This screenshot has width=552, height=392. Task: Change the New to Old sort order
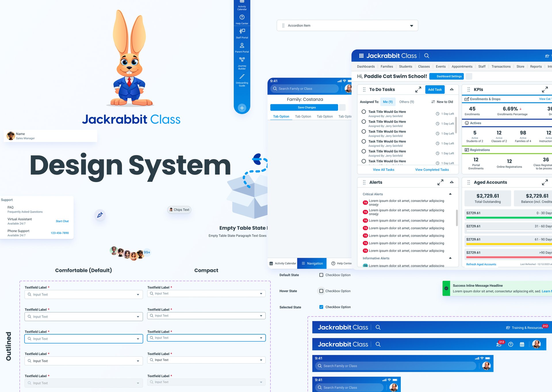(442, 102)
